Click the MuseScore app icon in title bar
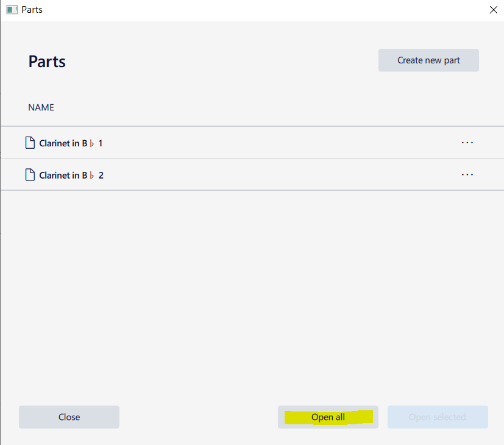The height and width of the screenshot is (445, 504). tap(12, 10)
